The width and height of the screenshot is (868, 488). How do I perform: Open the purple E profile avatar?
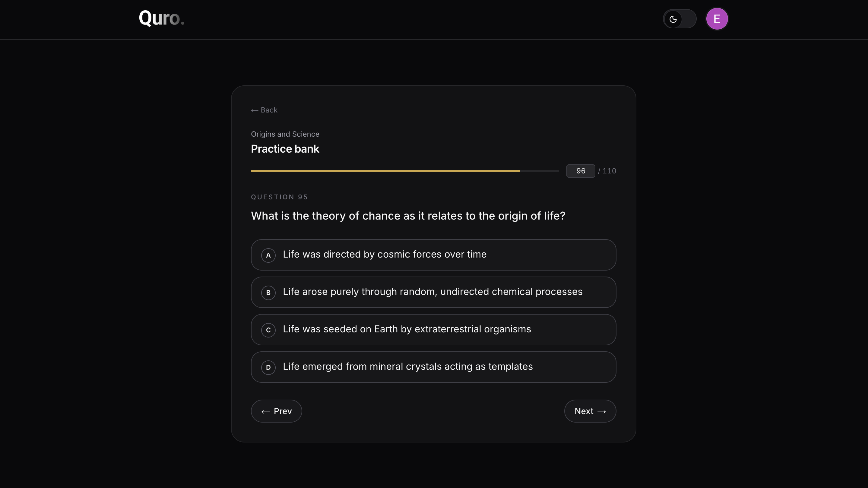click(x=717, y=19)
